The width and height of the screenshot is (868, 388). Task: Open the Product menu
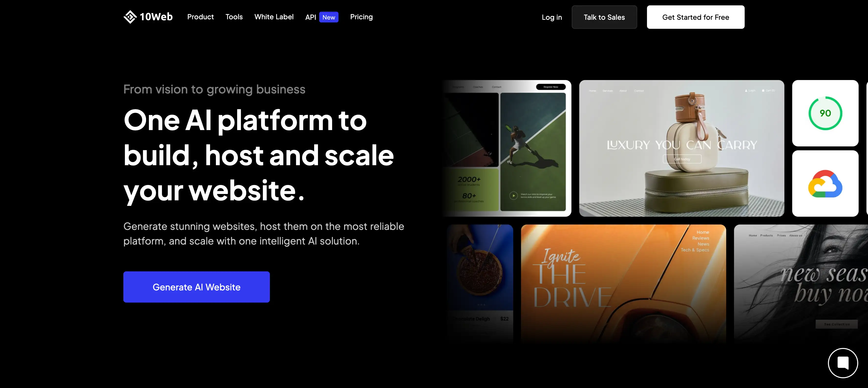(201, 17)
